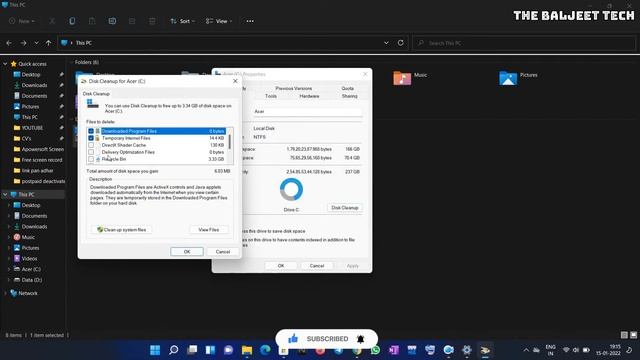This screenshot has height=360, width=640.
Task: Check Delivery Optimization Files checkbox
Action: click(x=91, y=152)
